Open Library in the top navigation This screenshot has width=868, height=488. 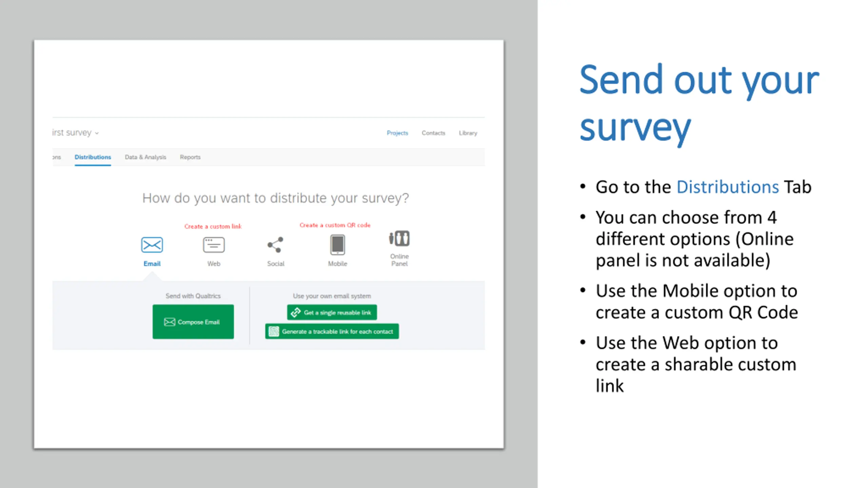click(468, 133)
